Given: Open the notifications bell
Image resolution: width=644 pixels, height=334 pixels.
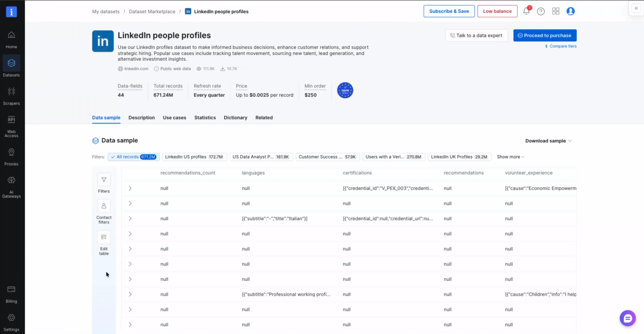Looking at the screenshot, I should pos(526,11).
